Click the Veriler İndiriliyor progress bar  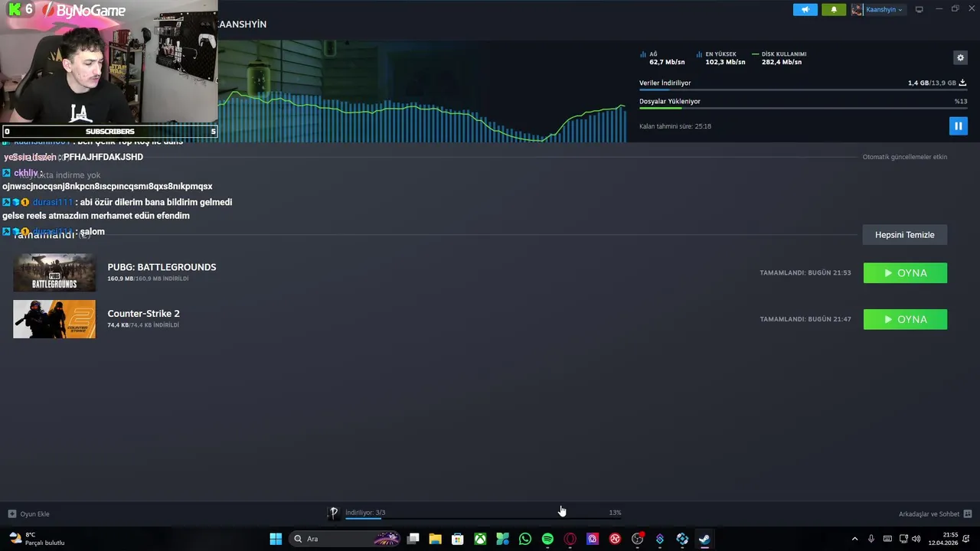click(x=802, y=90)
